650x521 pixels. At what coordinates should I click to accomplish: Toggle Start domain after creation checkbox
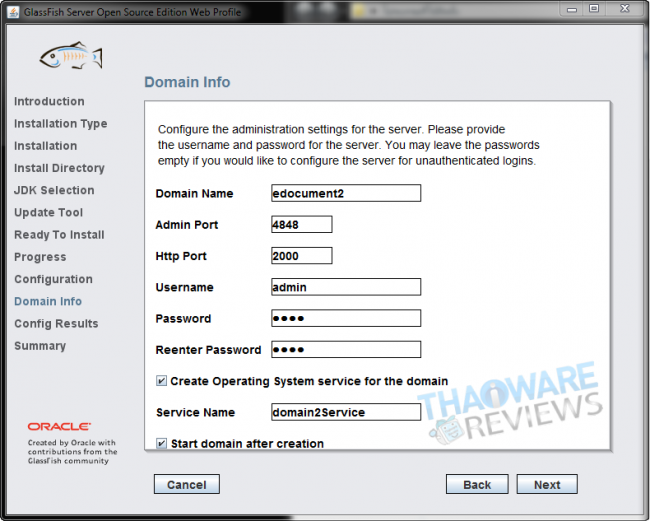click(161, 443)
